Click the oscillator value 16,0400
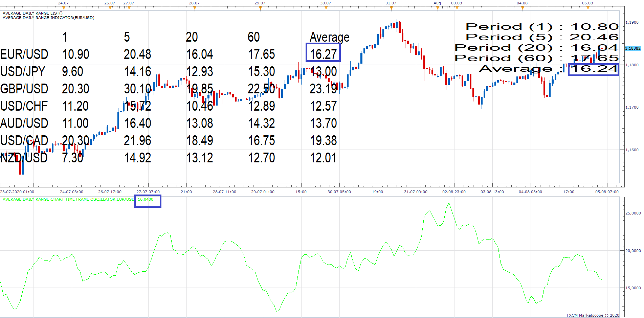This screenshot has width=644, height=318. point(146,199)
